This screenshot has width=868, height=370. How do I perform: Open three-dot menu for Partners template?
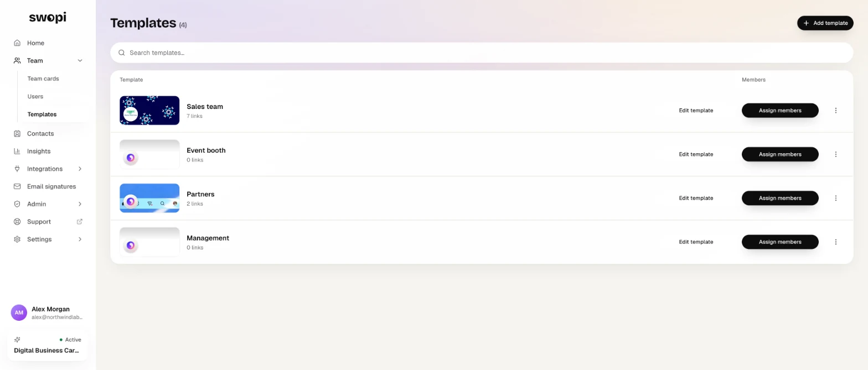(836, 198)
